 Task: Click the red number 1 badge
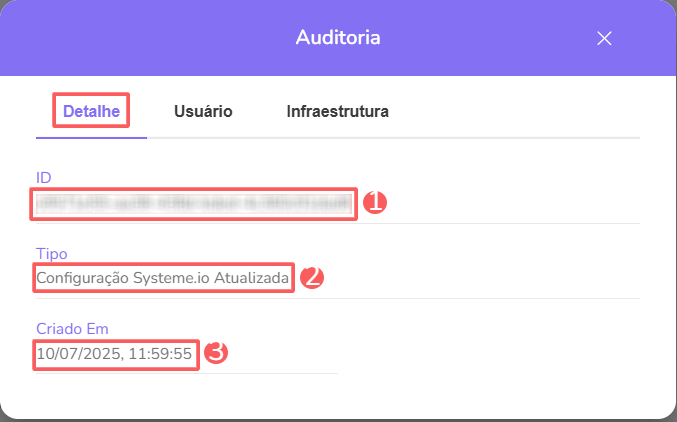coord(374,203)
